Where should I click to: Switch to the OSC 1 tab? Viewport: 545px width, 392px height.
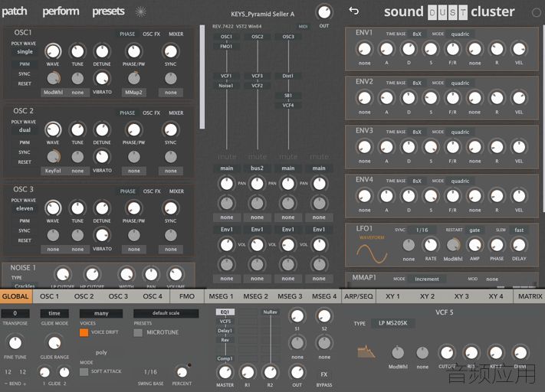click(49, 296)
